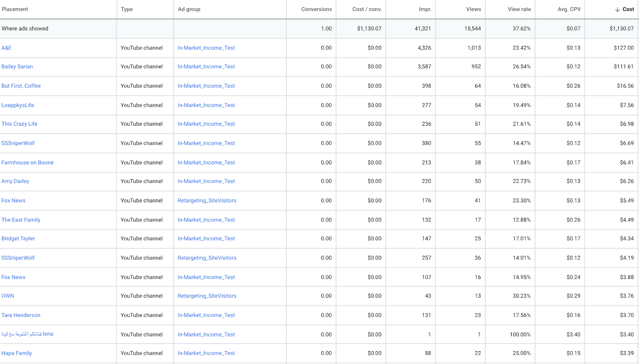Screen dimensions: 639x364
Task: Select total conversions value 1.00
Action: (326, 29)
